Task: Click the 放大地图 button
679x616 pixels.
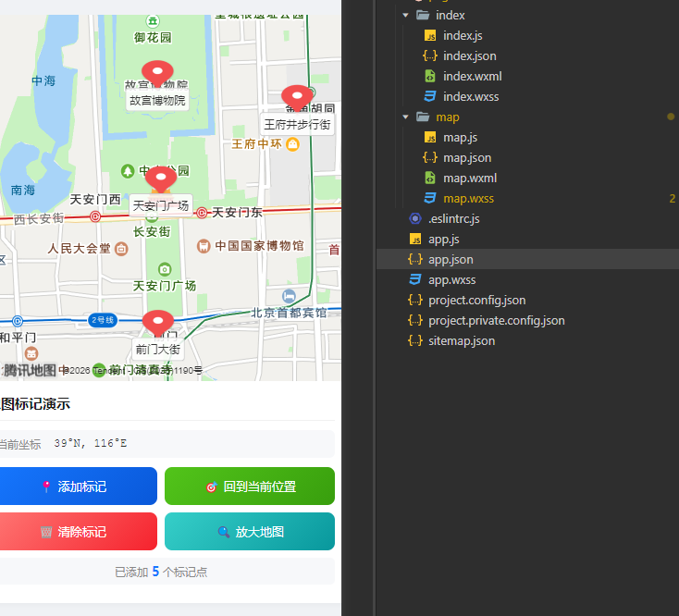Action: (250, 532)
